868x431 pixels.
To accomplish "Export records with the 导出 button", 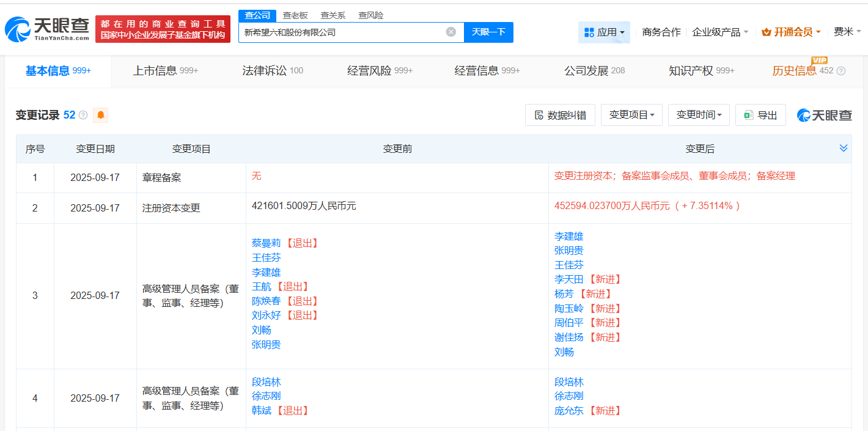I will point(760,115).
